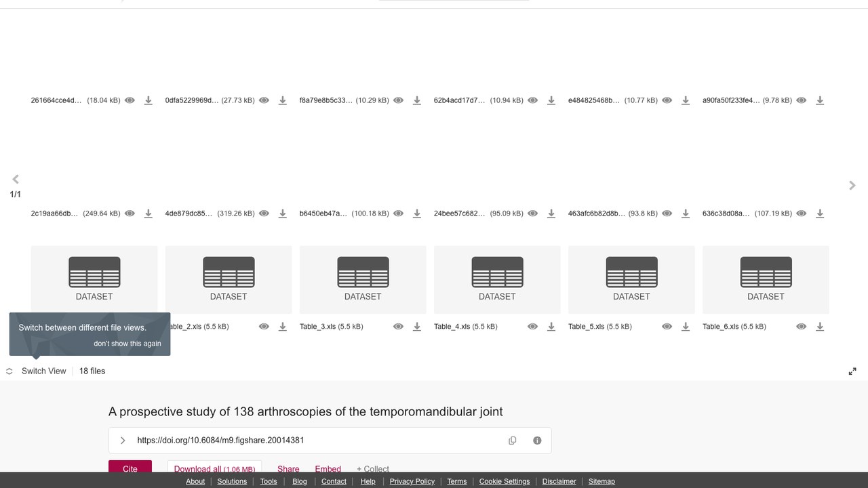Go to previous files page arrow

click(16, 180)
